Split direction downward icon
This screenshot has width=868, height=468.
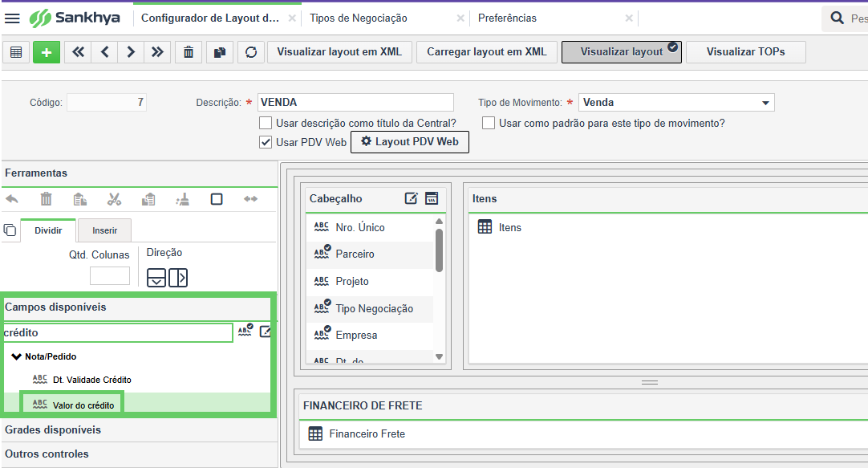coord(156,278)
